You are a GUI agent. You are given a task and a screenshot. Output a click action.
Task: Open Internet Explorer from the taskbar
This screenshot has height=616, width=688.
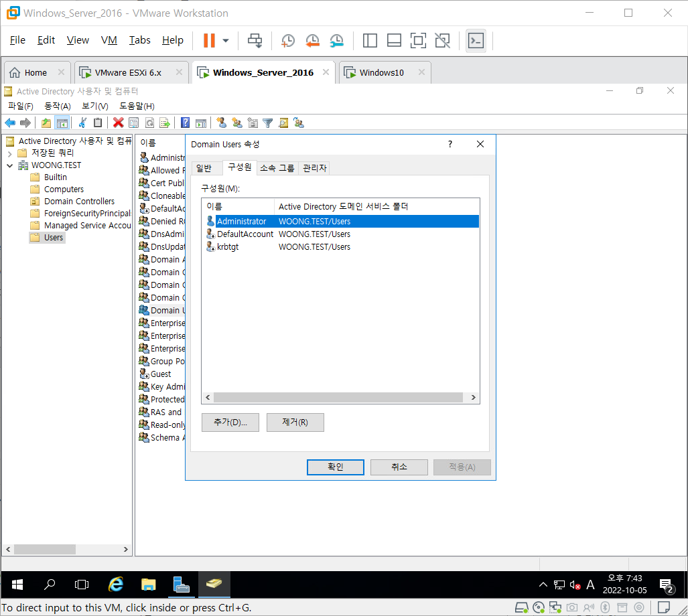pyautogui.click(x=116, y=585)
